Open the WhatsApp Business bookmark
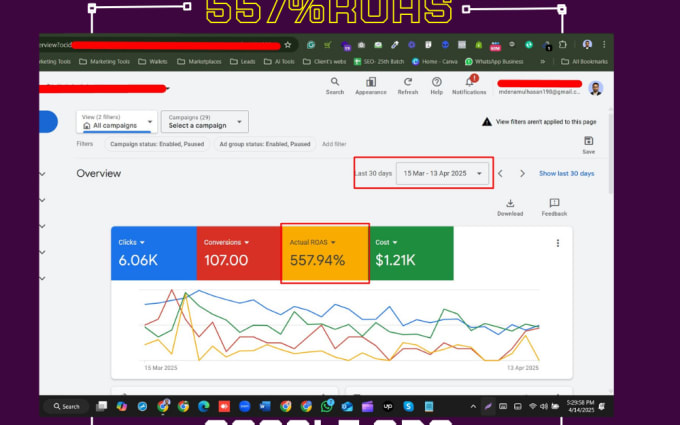Image resolution: width=680 pixels, height=425 pixels. click(x=494, y=62)
